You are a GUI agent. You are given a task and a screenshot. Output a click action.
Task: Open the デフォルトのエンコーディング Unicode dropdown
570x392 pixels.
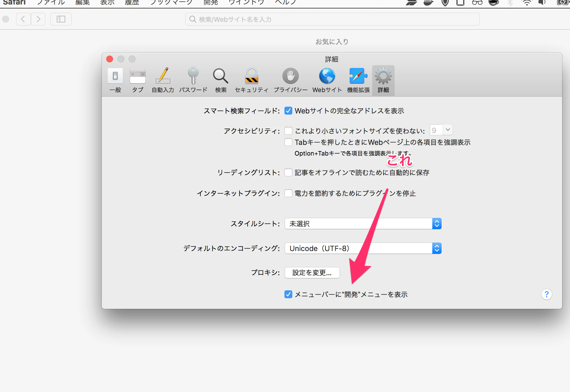pyautogui.click(x=363, y=248)
